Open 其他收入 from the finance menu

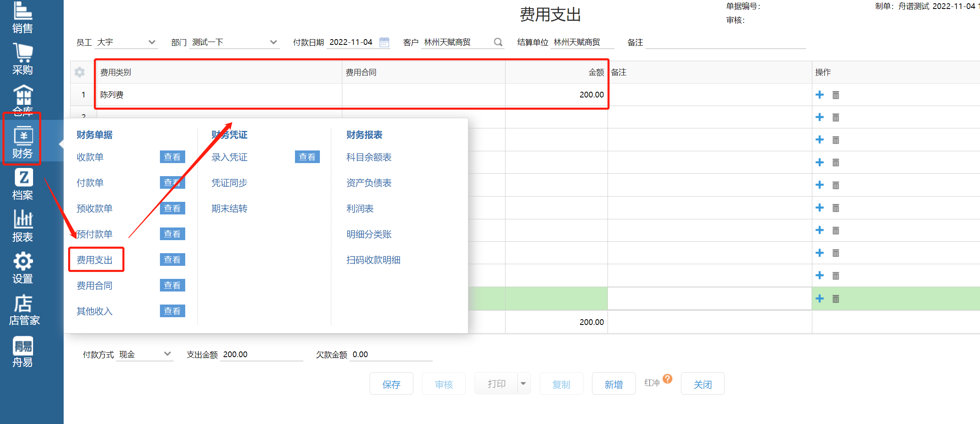tap(95, 311)
